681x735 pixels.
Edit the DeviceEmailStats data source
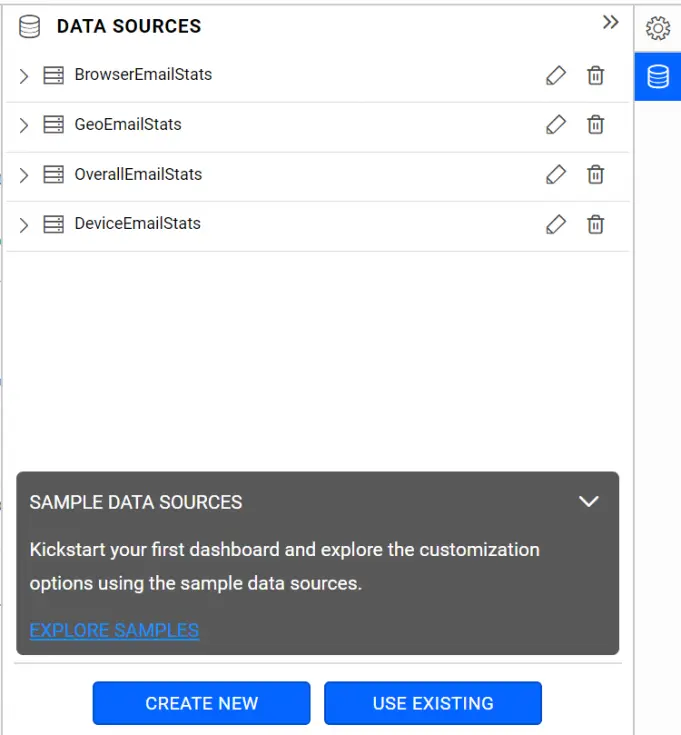click(556, 224)
